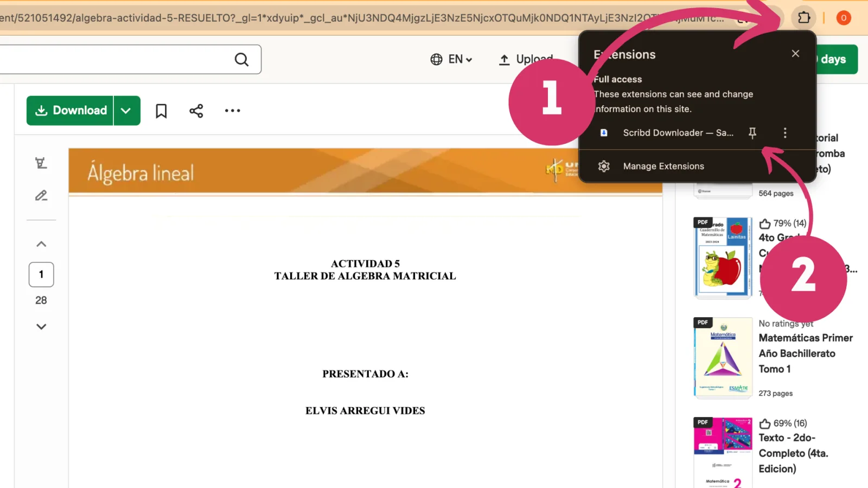
Task: Click the Álgebra lineal document header
Action: click(365, 171)
